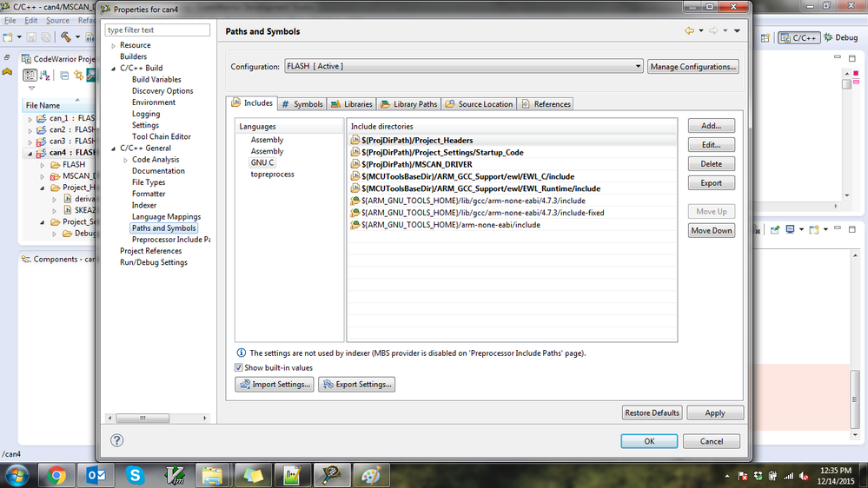Switch to the C/C++ perspective

coord(798,37)
